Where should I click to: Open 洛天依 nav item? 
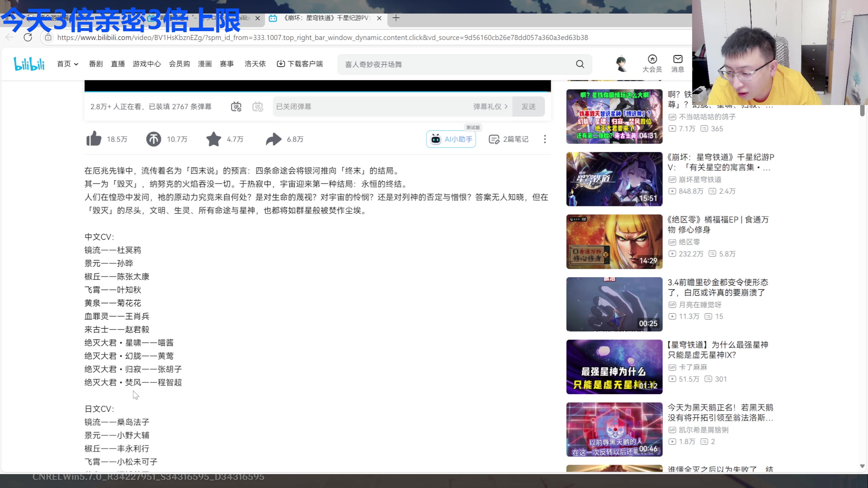tap(255, 64)
